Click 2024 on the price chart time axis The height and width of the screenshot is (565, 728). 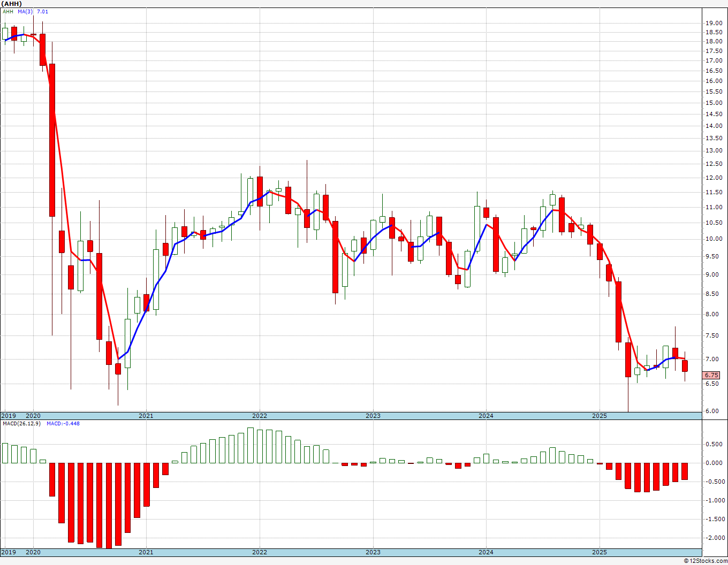[486, 416]
